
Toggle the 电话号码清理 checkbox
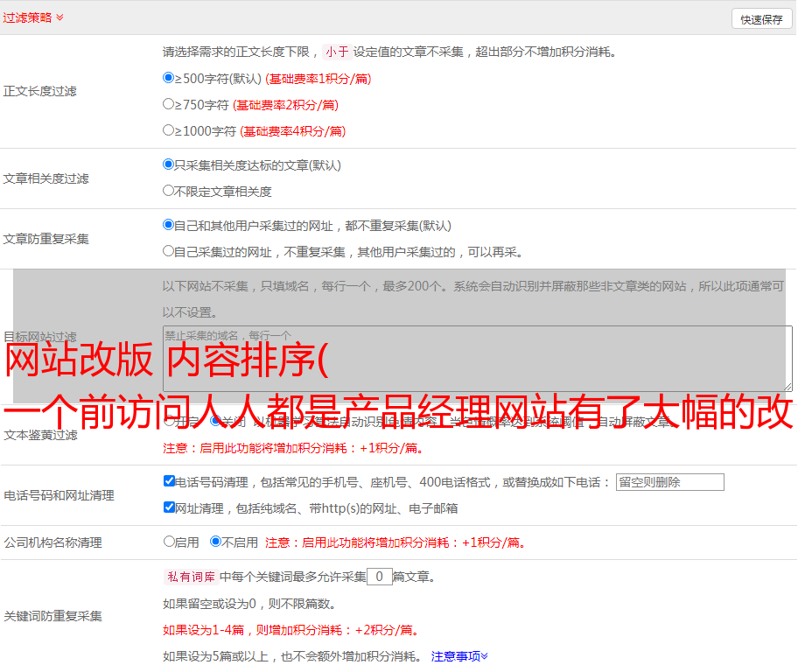tap(170, 481)
